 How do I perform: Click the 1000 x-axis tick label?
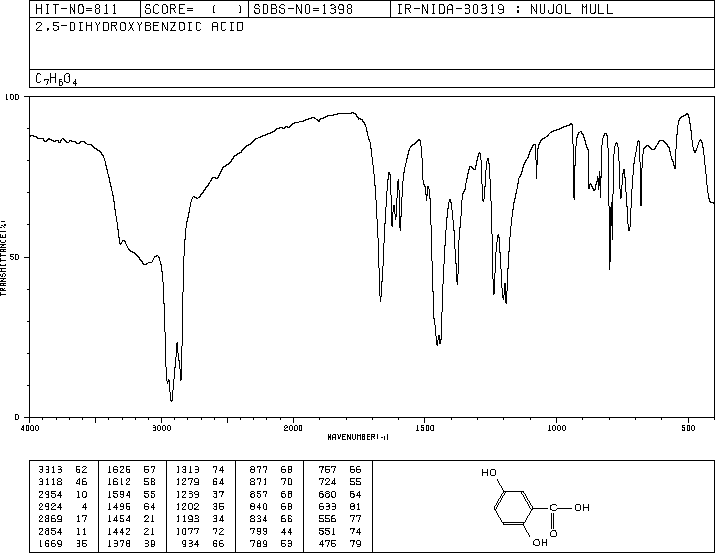coord(556,428)
